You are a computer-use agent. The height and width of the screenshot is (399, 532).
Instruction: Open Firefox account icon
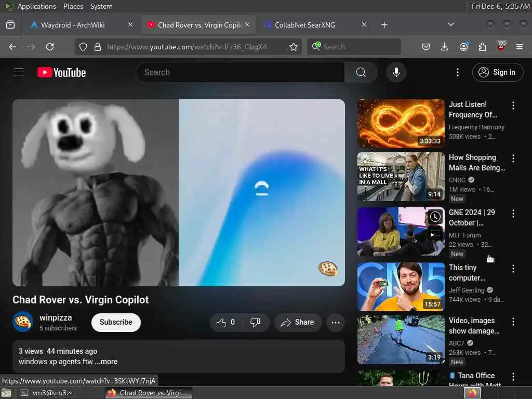464,47
